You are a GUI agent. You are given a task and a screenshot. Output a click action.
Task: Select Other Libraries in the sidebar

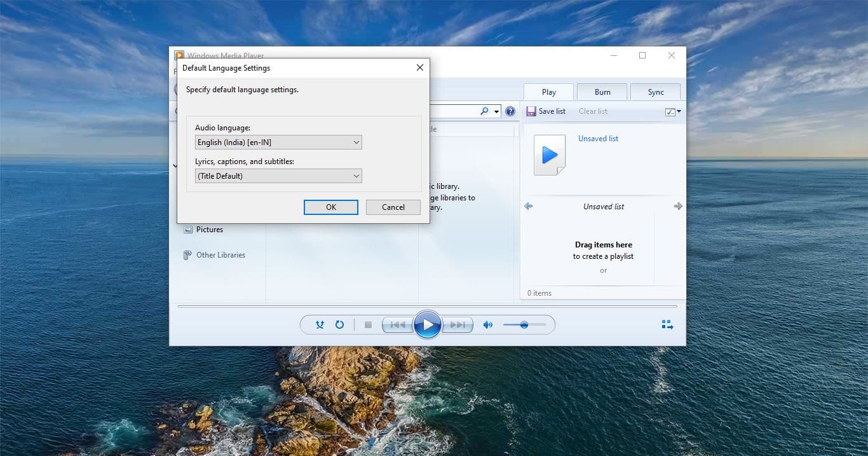(220, 254)
